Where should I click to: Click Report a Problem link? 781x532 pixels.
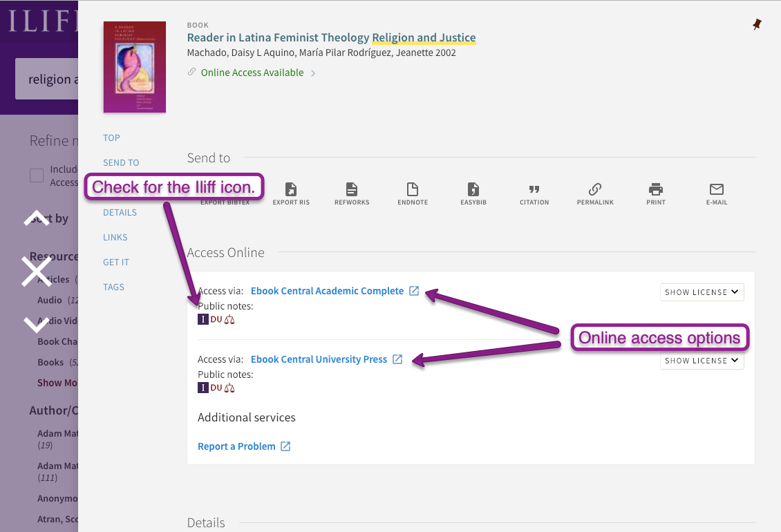(236, 446)
